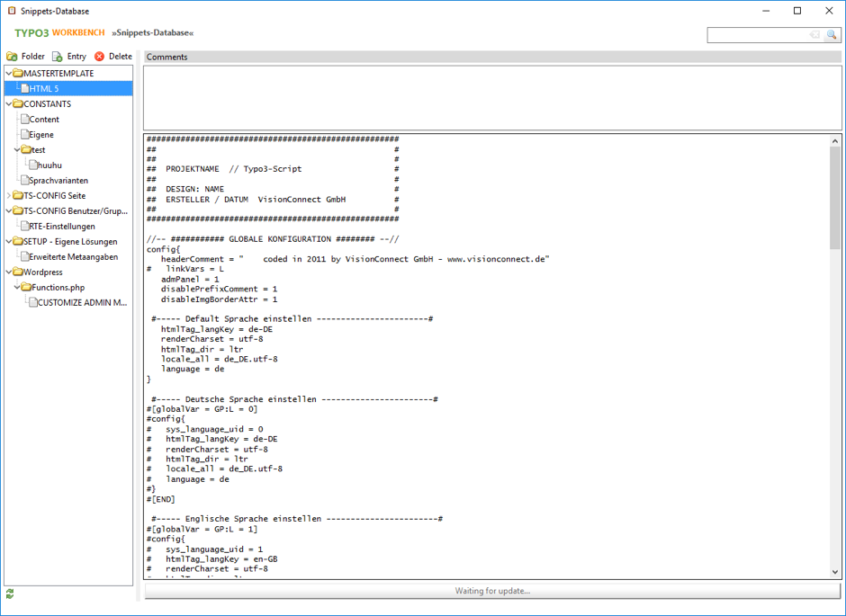Click the red Delete icon
The width and height of the screenshot is (846, 616).
(x=100, y=57)
